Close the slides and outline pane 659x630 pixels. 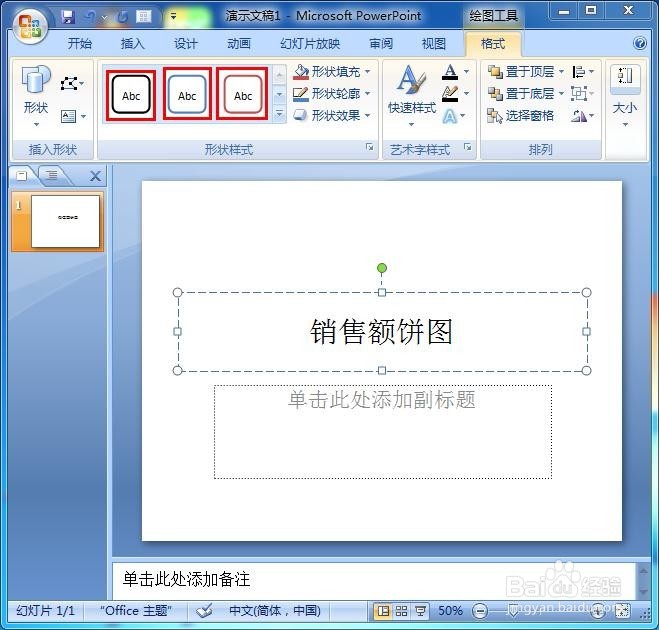[95, 176]
